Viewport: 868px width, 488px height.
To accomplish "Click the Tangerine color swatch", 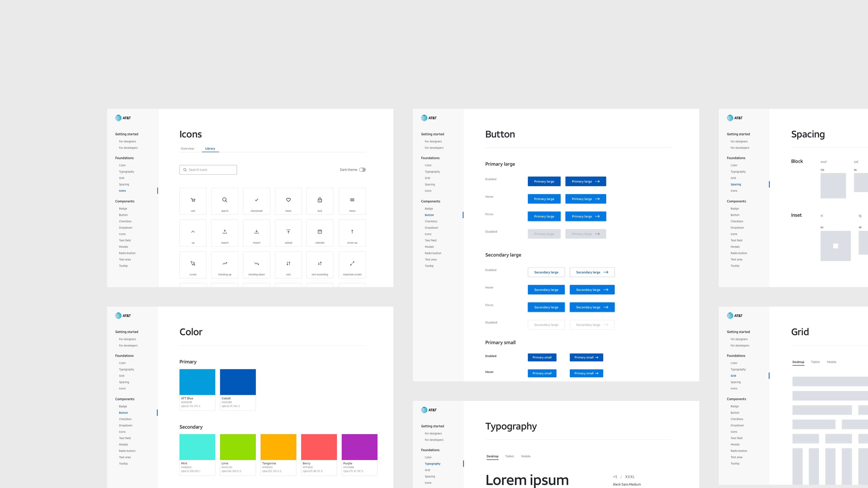I will coord(278,447).
